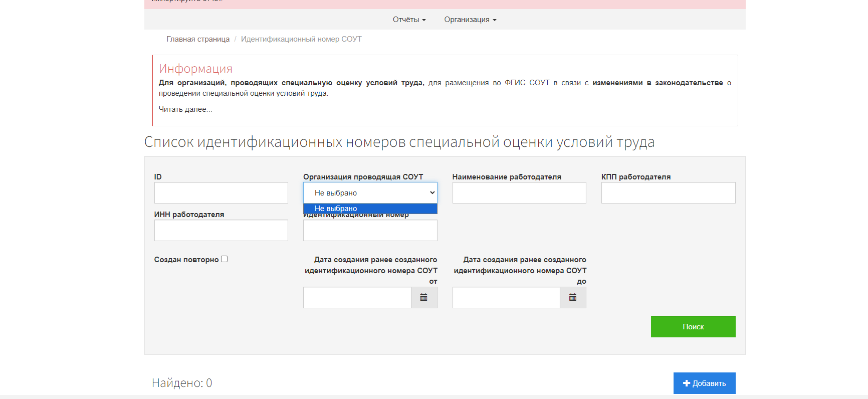Open the 'Читать далее...' link
Image resolution: width=868 pixels, height=399 pixels.
pos(185,109)
